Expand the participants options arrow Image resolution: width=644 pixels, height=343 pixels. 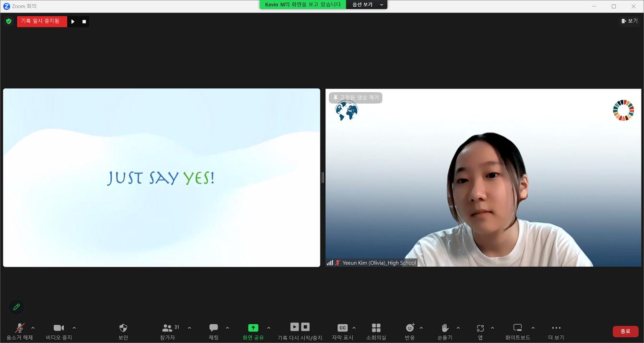190,328
